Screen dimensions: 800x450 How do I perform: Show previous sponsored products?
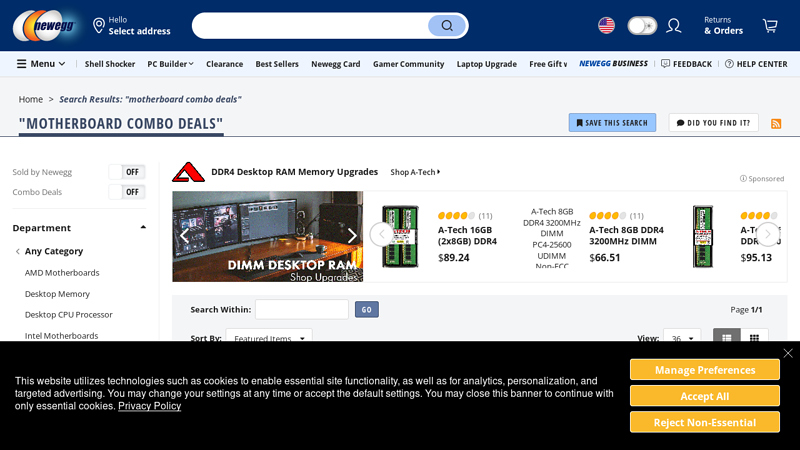coord(382,235)
